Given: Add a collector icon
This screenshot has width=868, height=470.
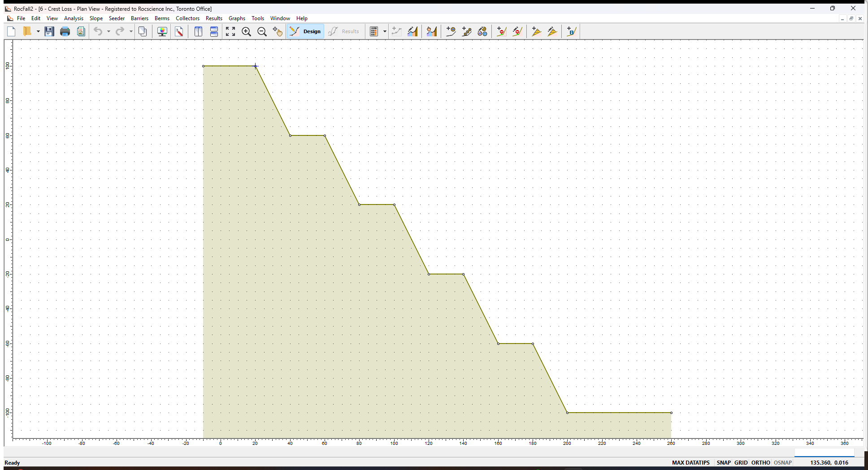Looking at the screenshot, I should 571,31.
